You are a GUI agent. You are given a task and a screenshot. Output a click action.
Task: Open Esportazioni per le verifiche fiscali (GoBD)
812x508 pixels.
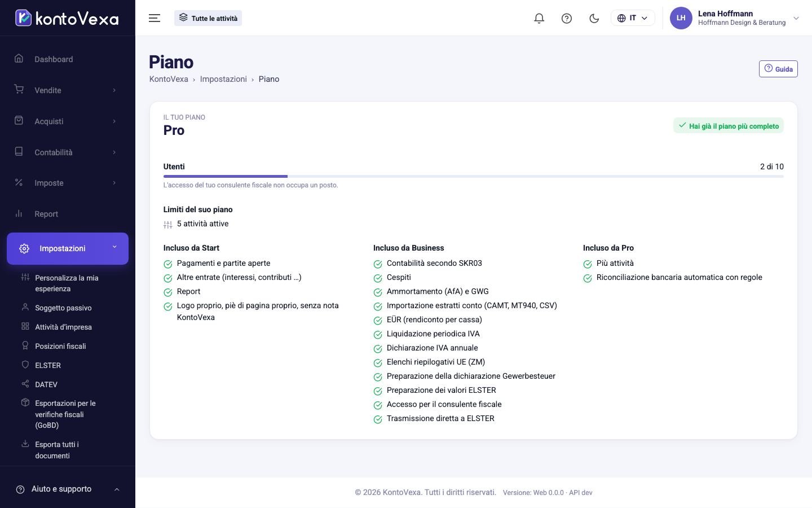tap(65, 414)
